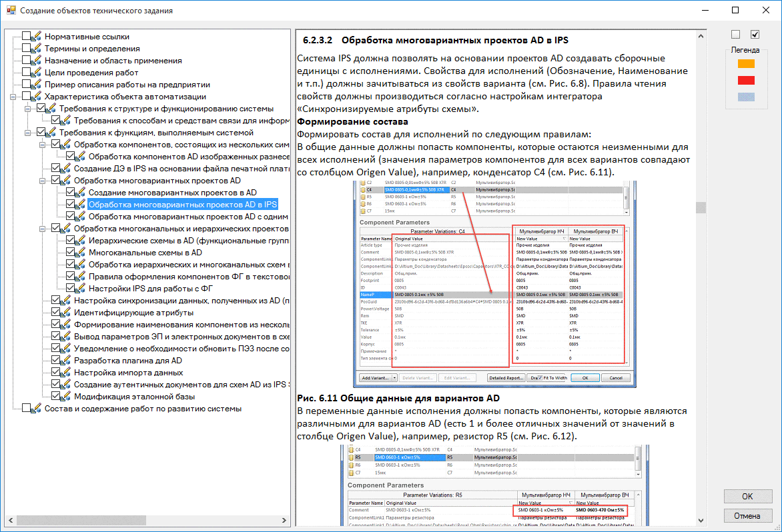Click the red legend color swatch
782x532 pixels.
(745, 81)
